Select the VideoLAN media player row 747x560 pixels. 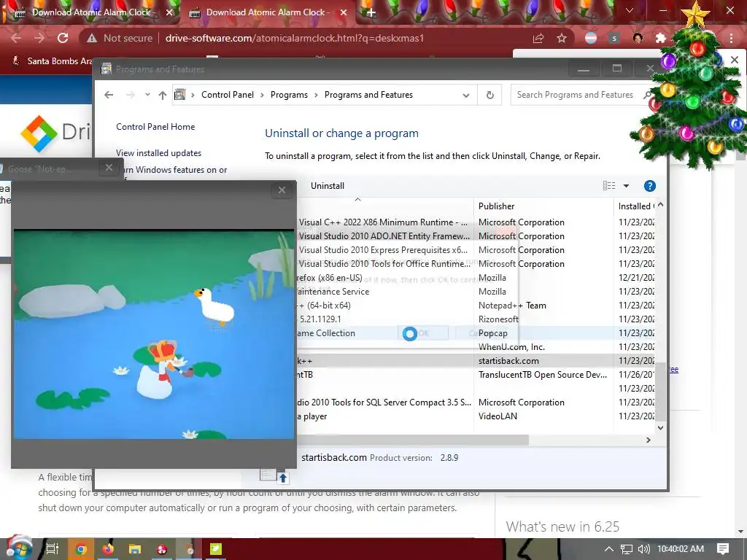point(475,416)
